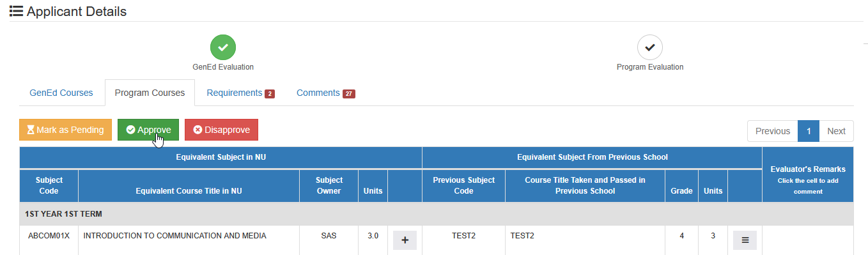Click the Program Evaluation checkmark step circle

coord(650,47)
